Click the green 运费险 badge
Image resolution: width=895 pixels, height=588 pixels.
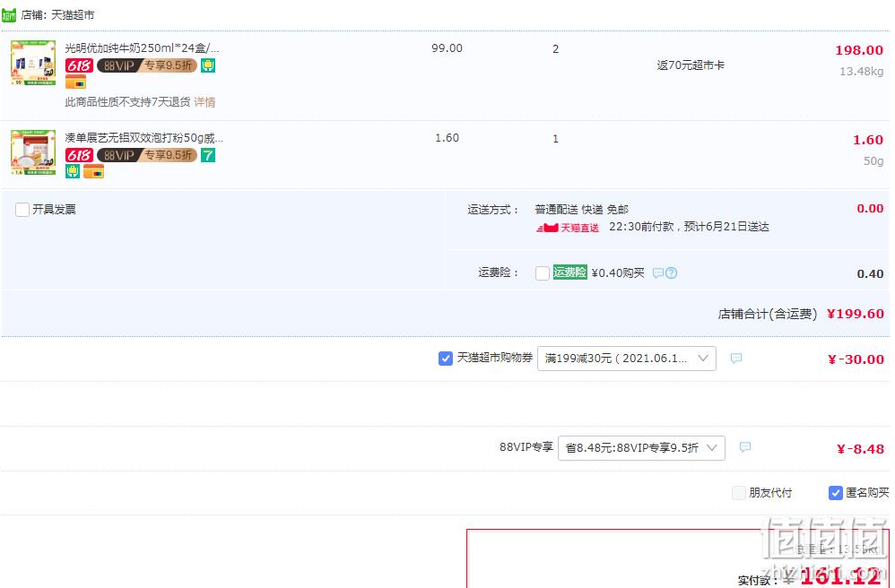click(569, 272)
